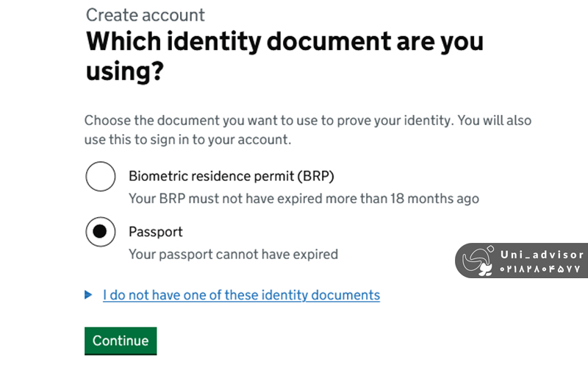Click the 'Create account' caption
The image size is (588, 368).
coord(146,15)
